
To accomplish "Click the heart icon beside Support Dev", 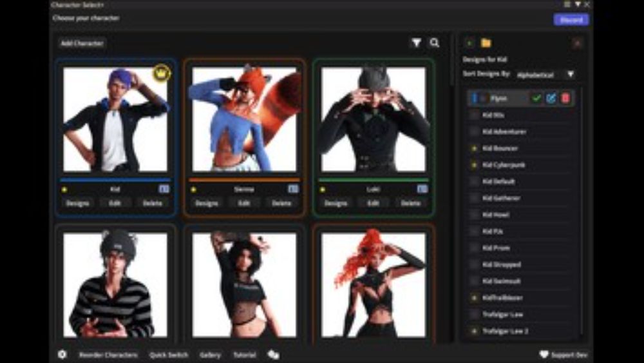I will [544, 355].
